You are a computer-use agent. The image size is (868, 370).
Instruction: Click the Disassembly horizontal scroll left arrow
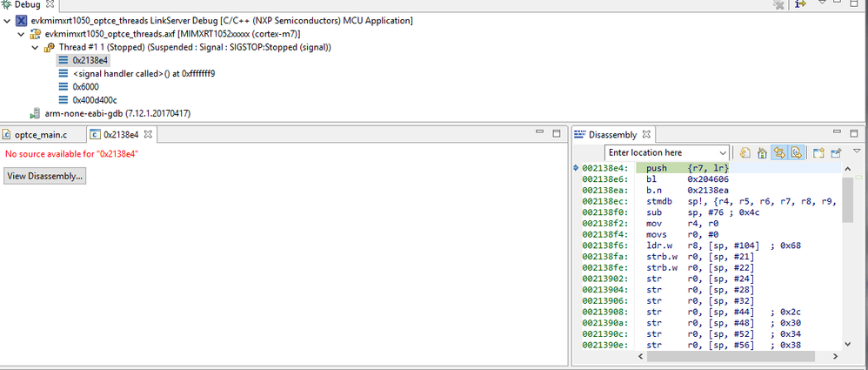[639, 355]
